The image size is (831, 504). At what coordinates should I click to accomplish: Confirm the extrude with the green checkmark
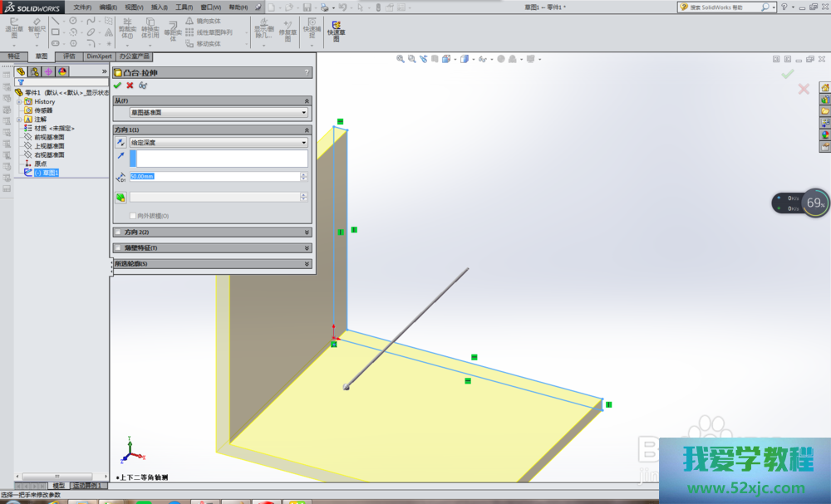click(117, 86)
